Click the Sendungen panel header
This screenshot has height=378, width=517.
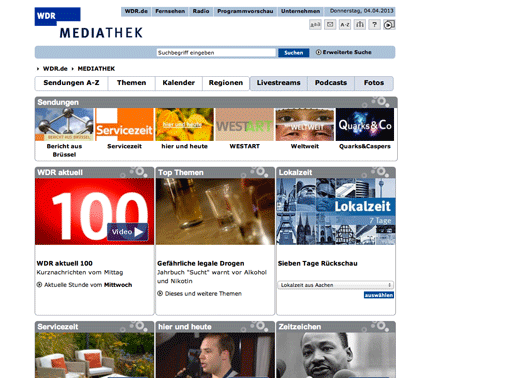(x=216, y=102)
